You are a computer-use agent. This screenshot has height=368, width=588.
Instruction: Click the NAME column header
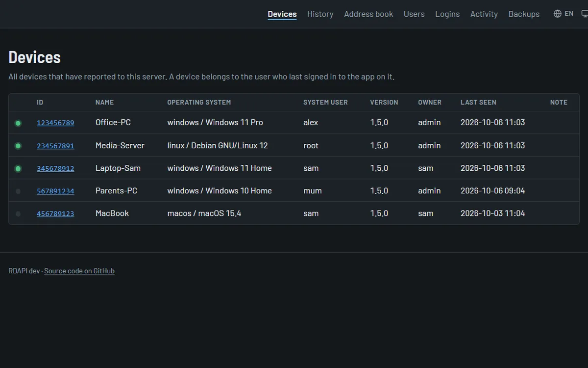(x=104, y=103)
